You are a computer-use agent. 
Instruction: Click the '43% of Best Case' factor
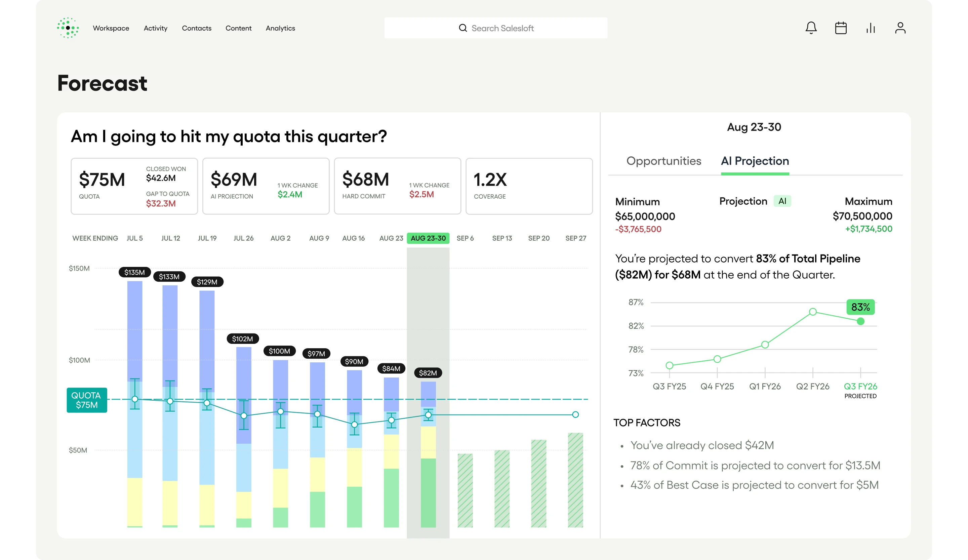[755, 485]
